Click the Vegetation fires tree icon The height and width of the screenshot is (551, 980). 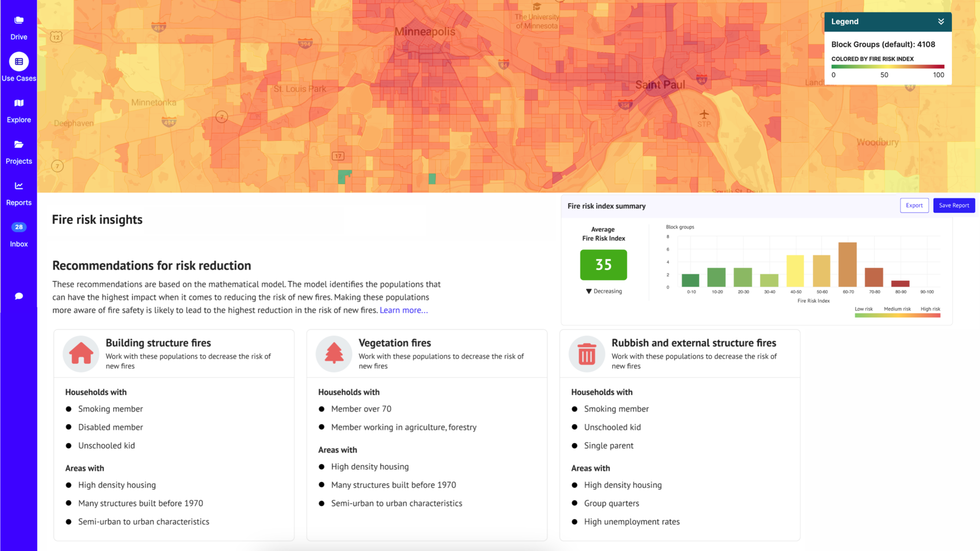[333, 353]
